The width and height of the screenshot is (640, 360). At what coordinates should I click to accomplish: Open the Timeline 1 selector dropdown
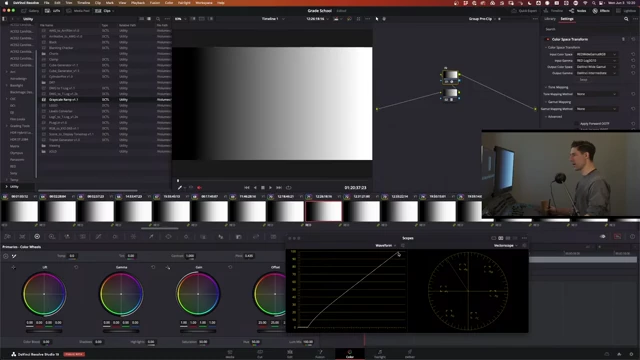pos(273,19)
